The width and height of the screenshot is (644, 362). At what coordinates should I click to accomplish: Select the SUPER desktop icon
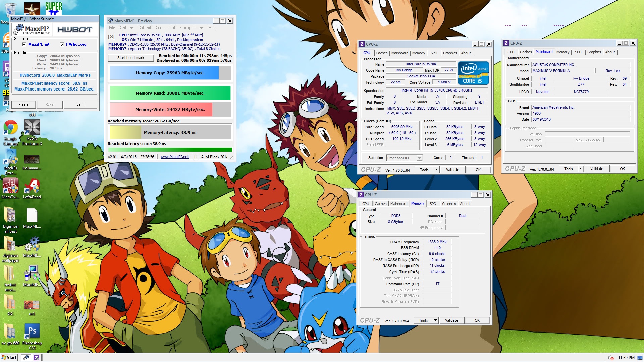tap(54, 8)
